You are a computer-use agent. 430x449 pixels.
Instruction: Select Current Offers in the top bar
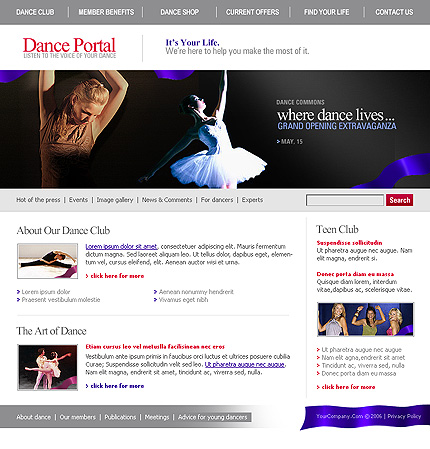(x=252, y=12)
